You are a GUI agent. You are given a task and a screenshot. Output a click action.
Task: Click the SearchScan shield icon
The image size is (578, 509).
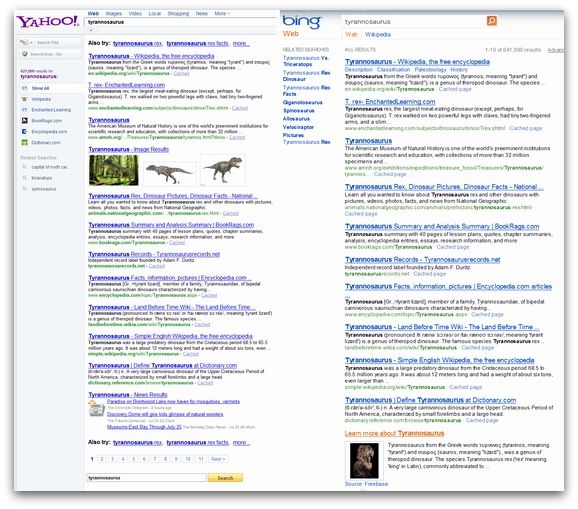click(25, 54)
